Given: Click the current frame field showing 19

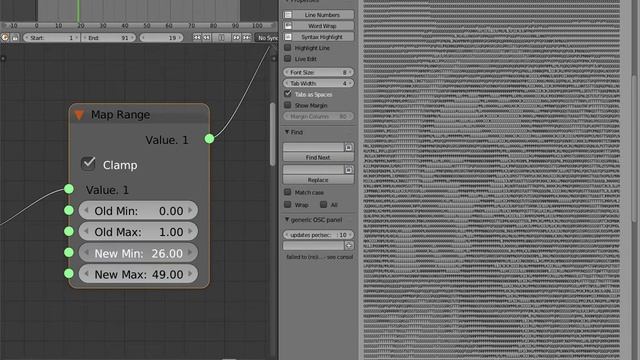Looking at the screenshot, I should (x=161, y=38).
